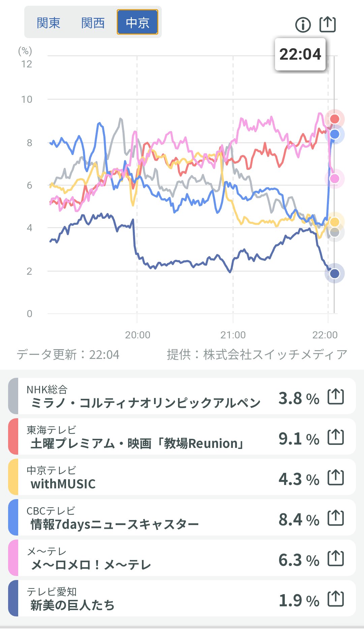Screen dimensions: 364x639
Task: Share the テレビ愛知 1.9% rating
Action: 336,599
